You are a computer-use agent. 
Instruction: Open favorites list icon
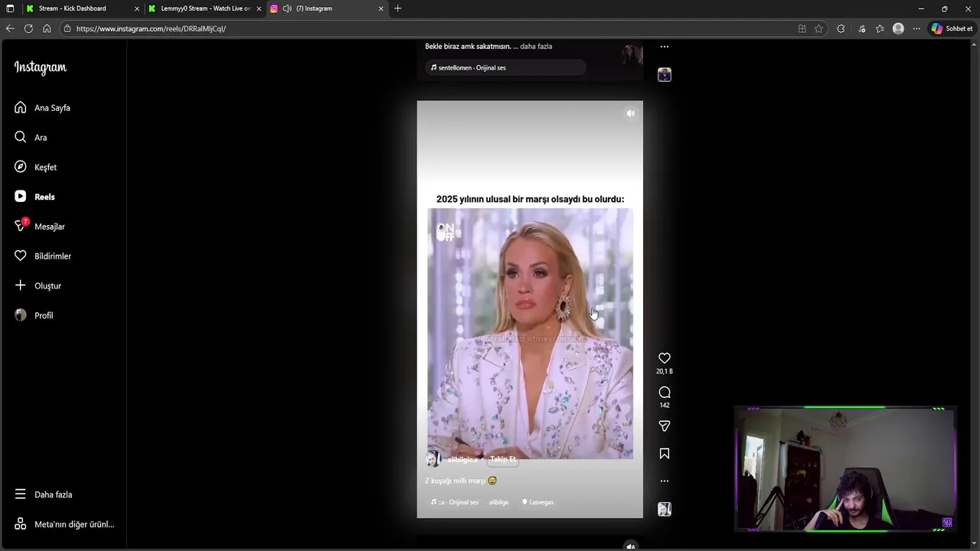pos(880,28)
